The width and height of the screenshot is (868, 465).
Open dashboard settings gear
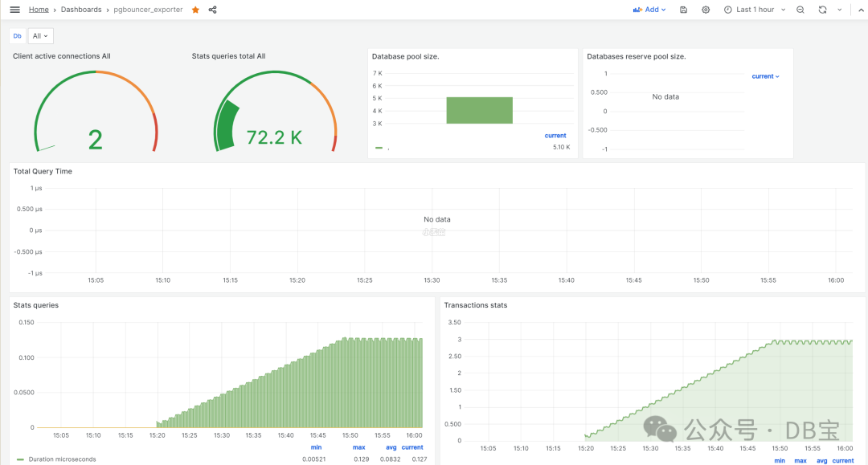tap(706, 10)
